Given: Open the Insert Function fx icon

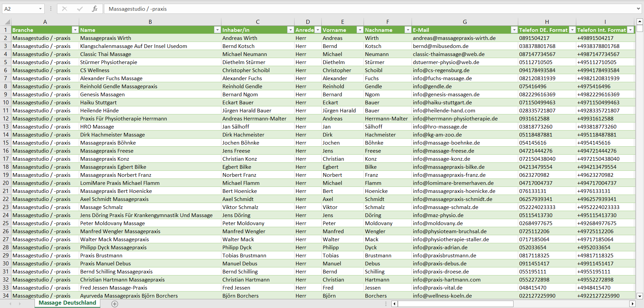Looking at the screenshot, I should pos(95,9).
